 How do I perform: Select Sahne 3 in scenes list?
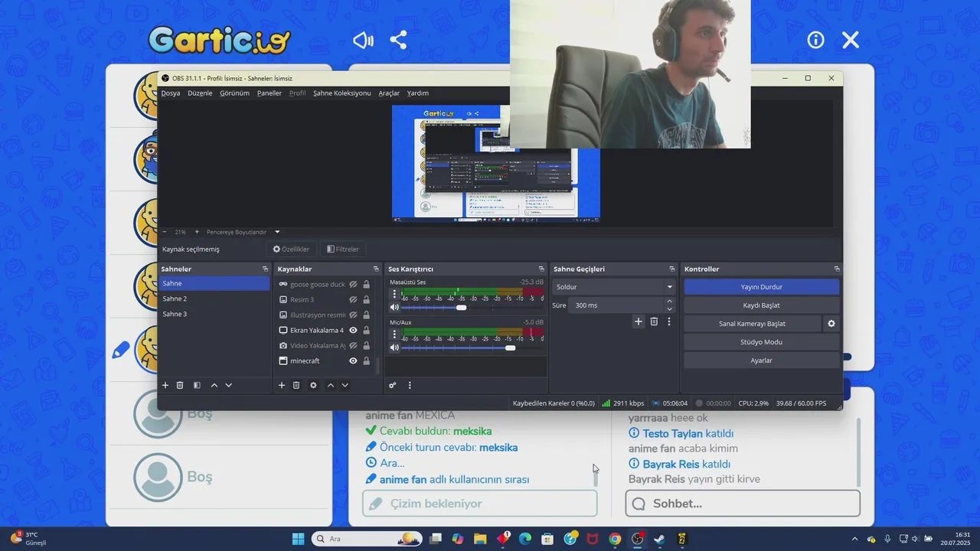coord(214,315)
